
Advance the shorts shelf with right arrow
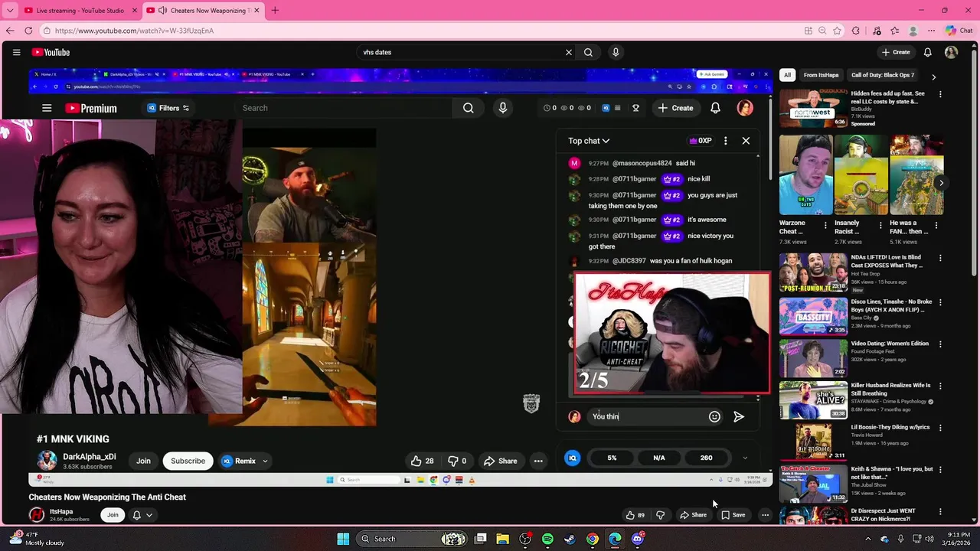click(x=941, y=182)
